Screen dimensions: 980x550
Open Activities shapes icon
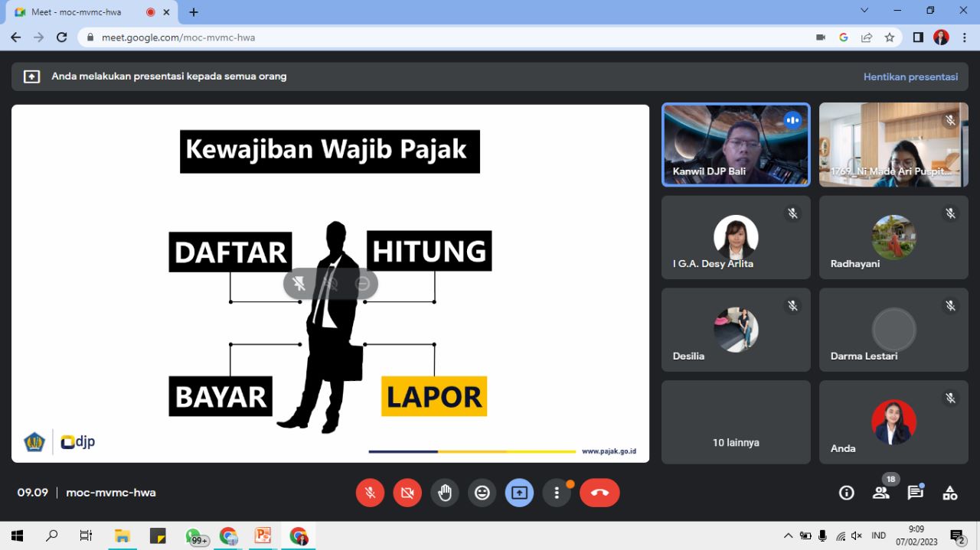(950, 493)
